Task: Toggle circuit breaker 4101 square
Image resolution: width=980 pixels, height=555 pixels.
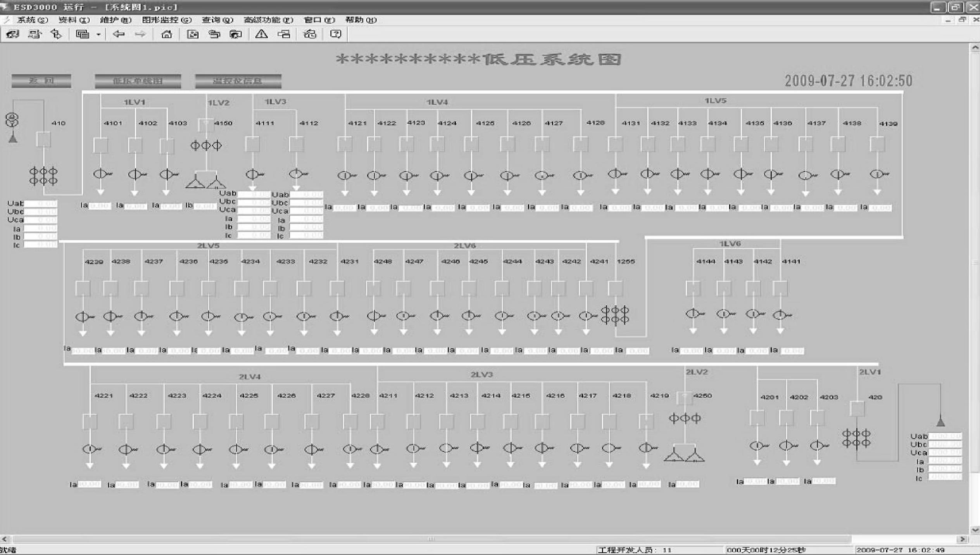Action: point(100,145)
